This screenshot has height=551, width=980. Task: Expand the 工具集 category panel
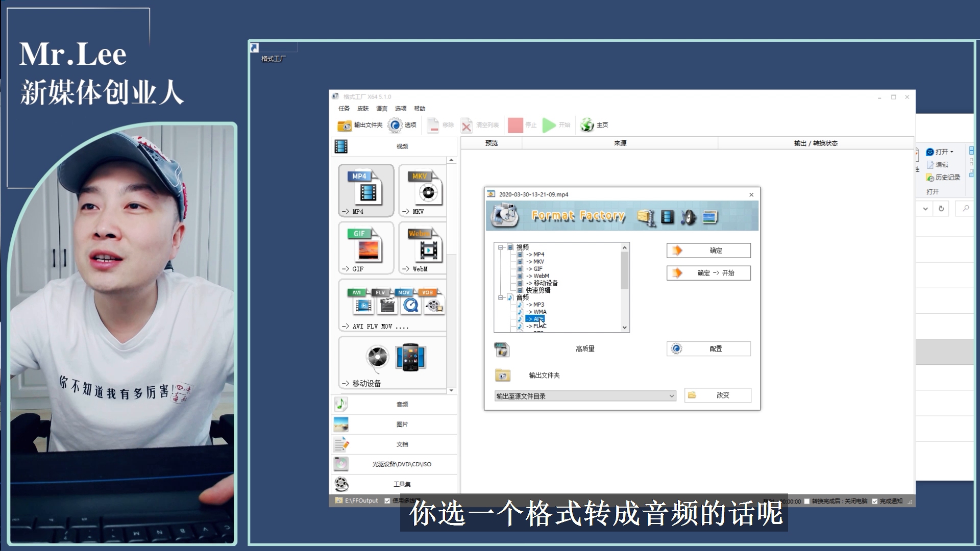[394, 484]
